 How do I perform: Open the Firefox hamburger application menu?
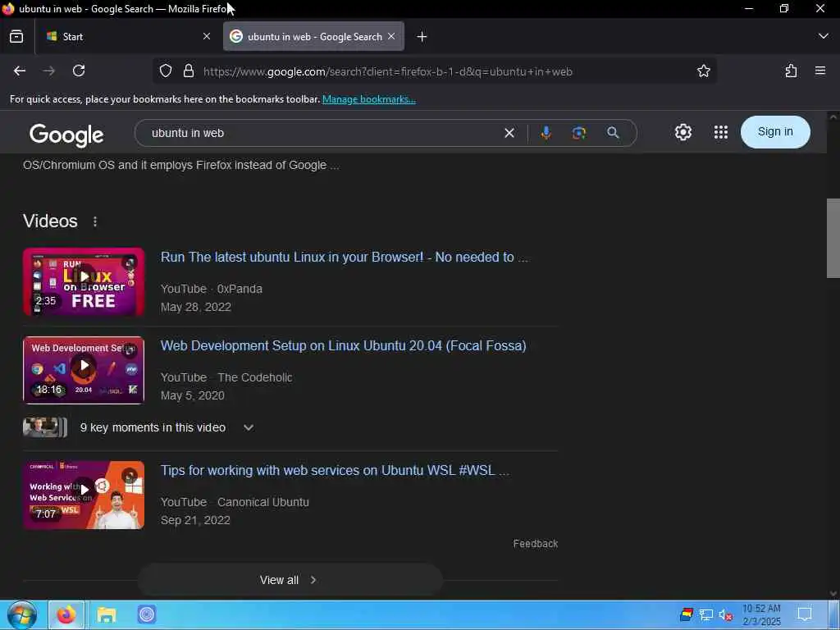click(x=820, y=71)
